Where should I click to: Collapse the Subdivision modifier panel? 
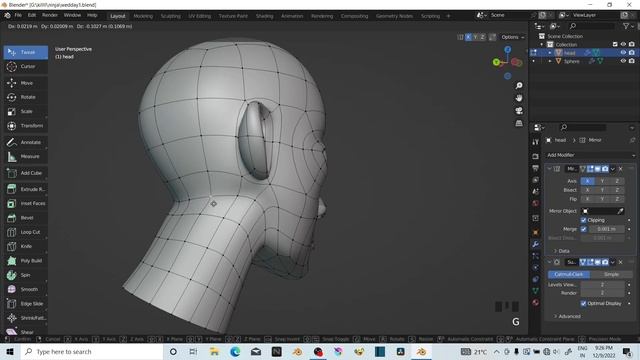(x=549, y=262)
